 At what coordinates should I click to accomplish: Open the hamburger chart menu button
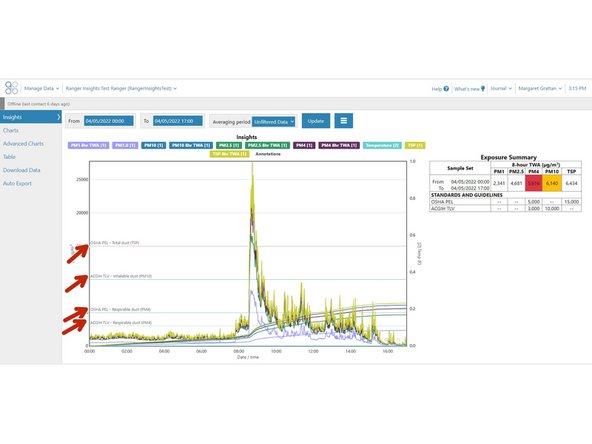(x=344, y=121)
